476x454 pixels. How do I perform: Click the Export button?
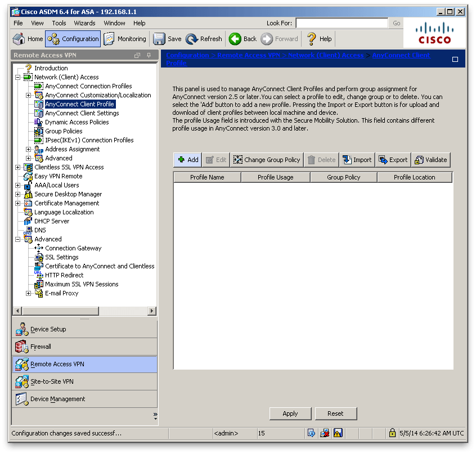393,160
